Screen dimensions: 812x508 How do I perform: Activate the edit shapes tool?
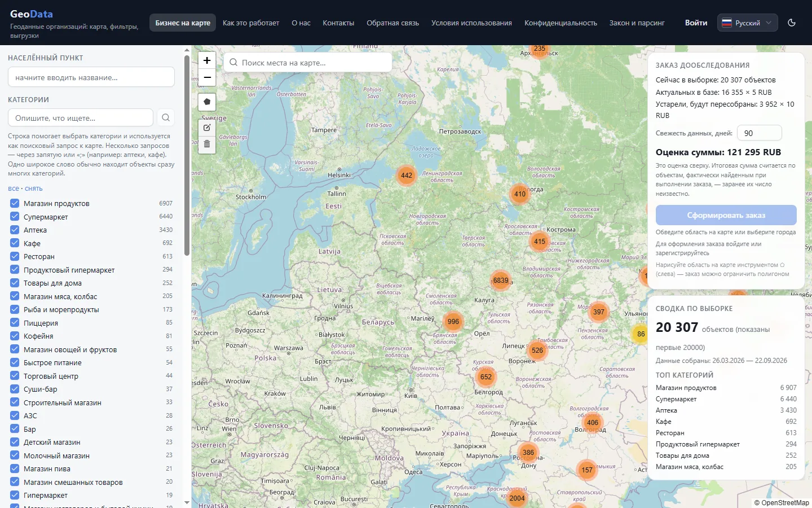(207, 128)
